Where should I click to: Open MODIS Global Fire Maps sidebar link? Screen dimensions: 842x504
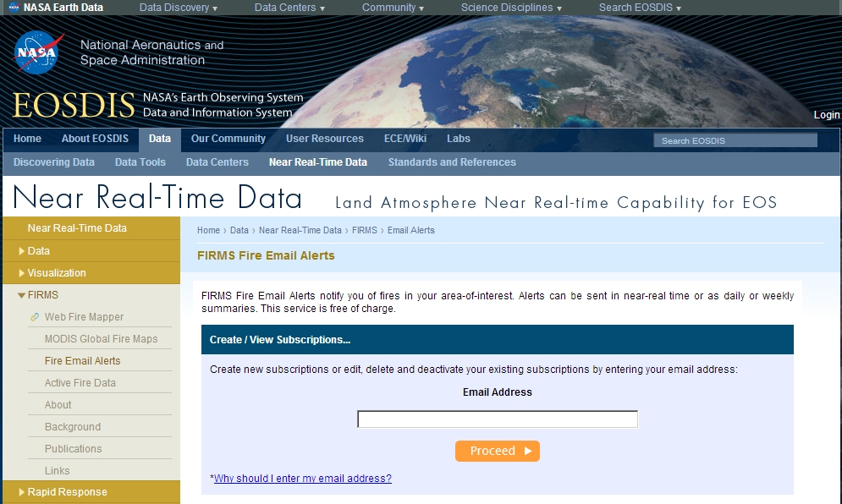tap(101, 339)
